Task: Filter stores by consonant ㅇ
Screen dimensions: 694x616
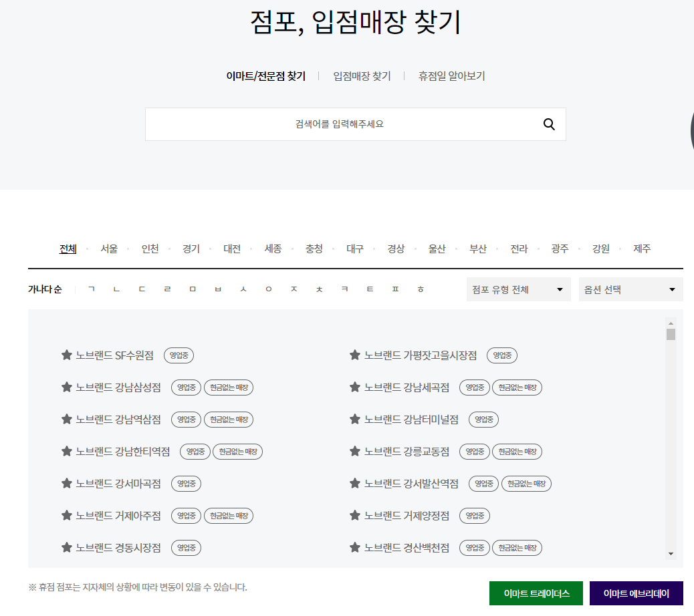Action: (269, 289)
